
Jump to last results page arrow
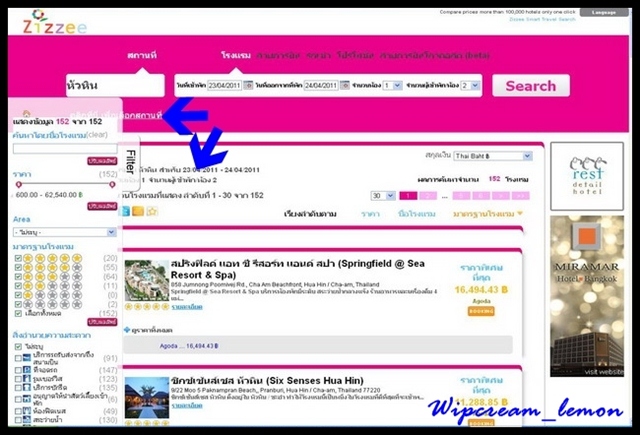521,196
